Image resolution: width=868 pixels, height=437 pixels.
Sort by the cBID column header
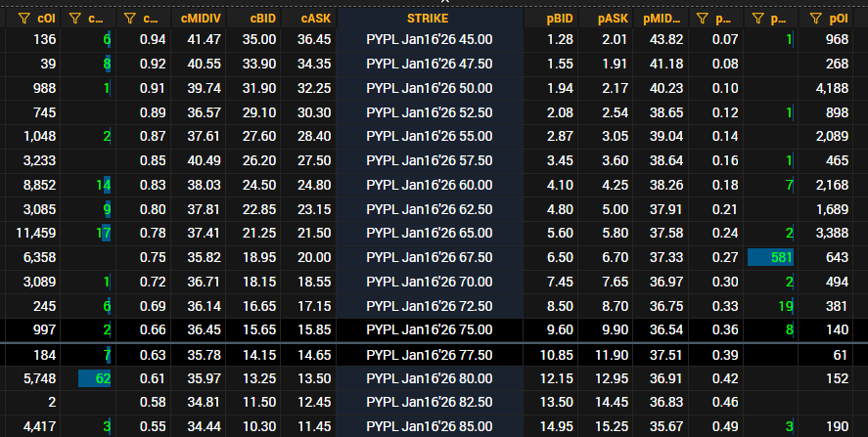tap(262, 19)
